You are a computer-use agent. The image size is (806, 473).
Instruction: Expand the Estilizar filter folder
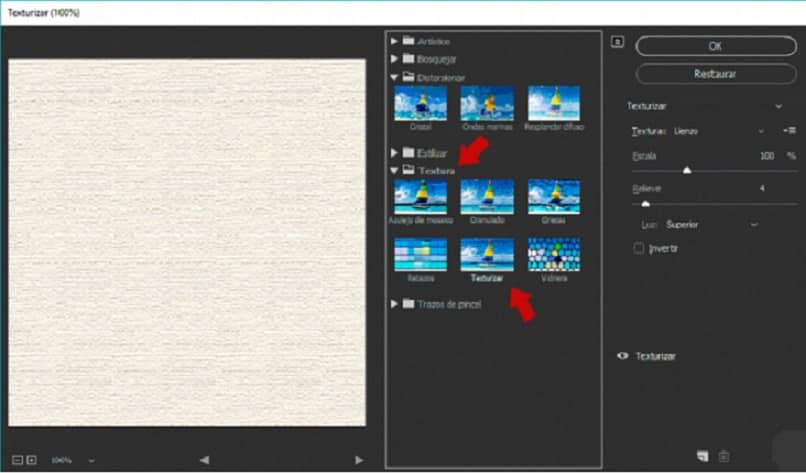point(394,153)
